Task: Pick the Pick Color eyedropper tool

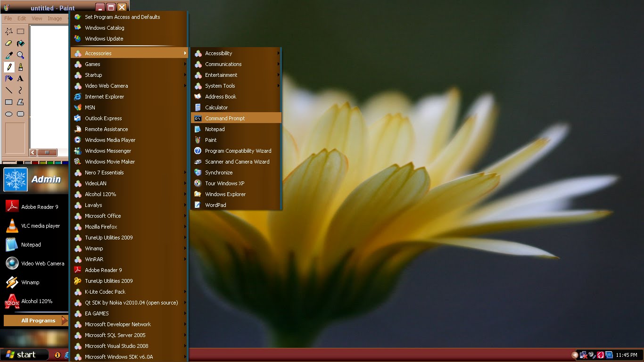Action: pos(9,55)
